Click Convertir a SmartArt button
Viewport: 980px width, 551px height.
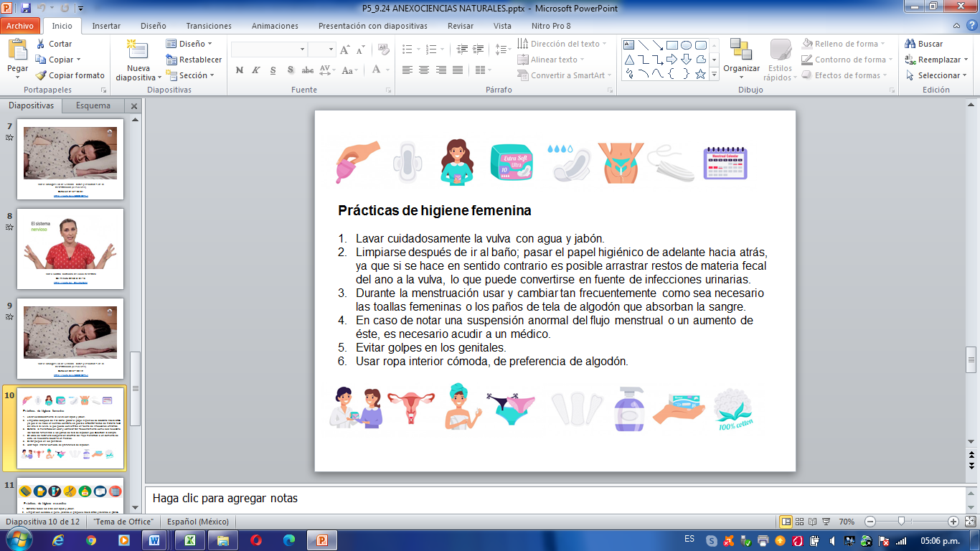pyautogui.click(x=566, y=75)
